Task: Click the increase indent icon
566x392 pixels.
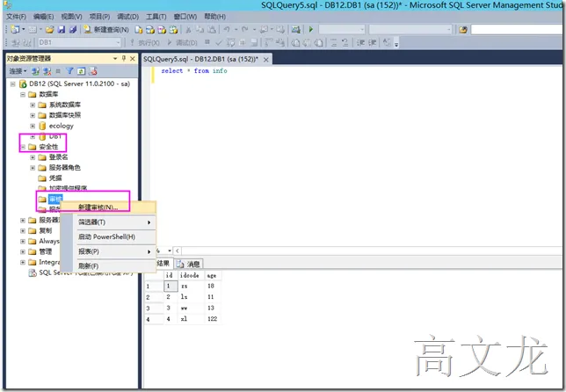Action: [x=372, y=42]
